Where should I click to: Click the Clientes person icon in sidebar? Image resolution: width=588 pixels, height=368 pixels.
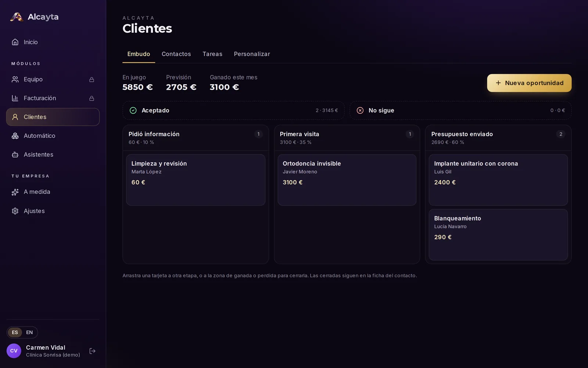coord(15,117)
